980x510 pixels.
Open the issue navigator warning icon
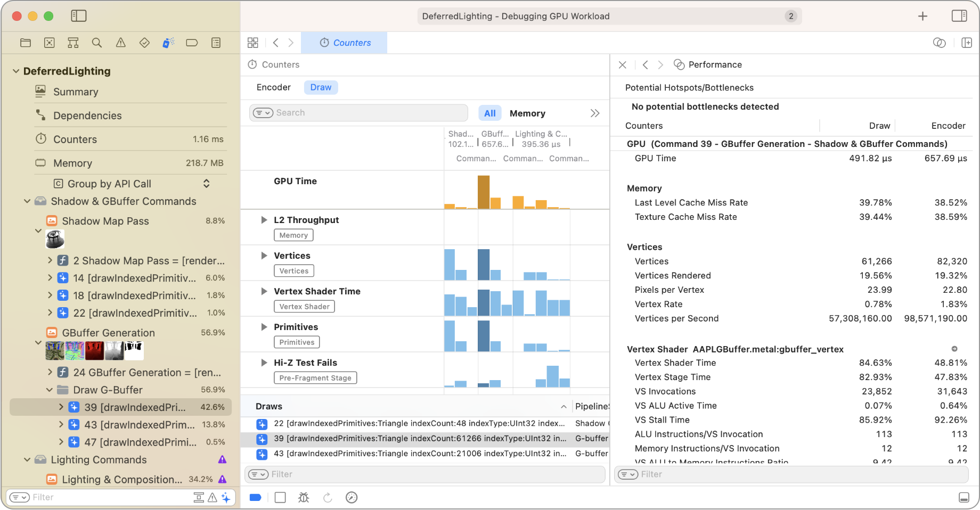[121, 43]
